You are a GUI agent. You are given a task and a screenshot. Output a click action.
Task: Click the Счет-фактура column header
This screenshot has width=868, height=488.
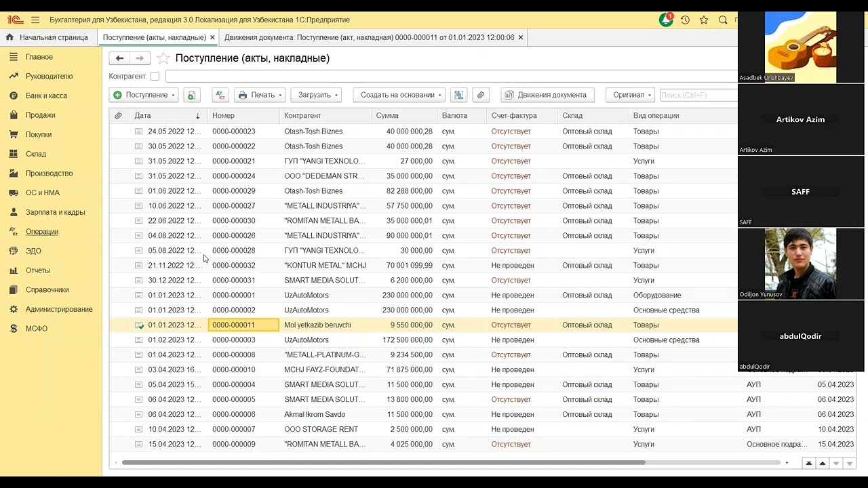pos(523,116)
